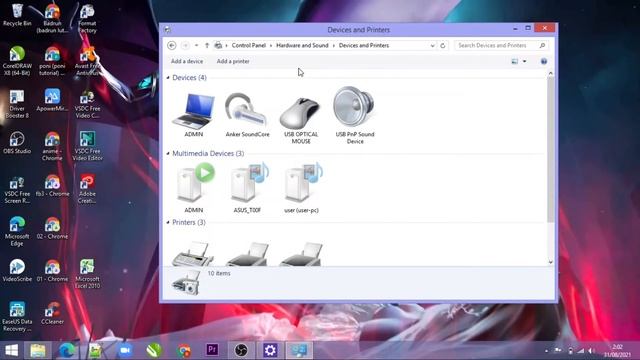Image resolution: width=640 pixels, height=360 pixels.
Task: Click Devices and Printers breadcrumb
Action: tap(364, 45)
